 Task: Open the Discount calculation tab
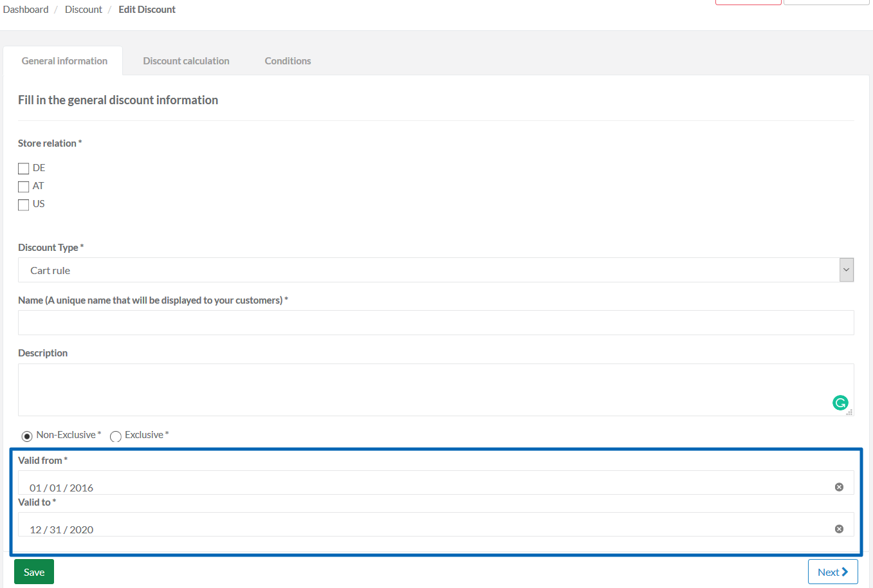click(186, 61)
